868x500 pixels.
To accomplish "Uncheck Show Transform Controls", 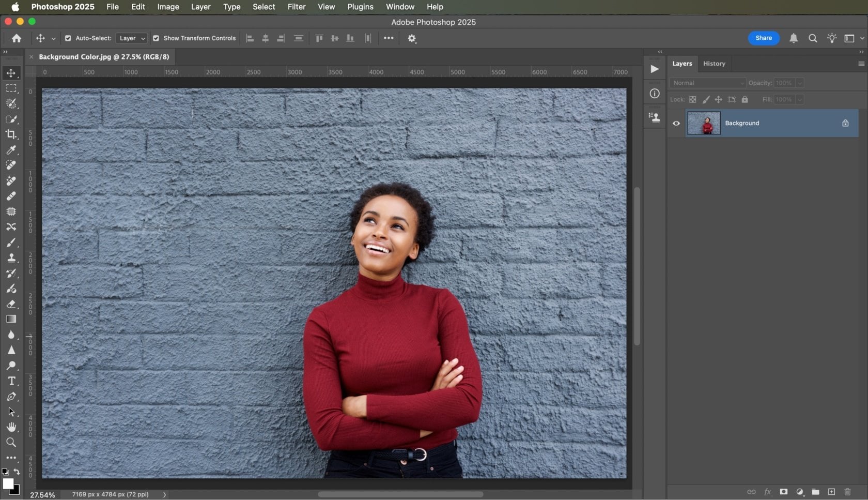I will tap(156, 38).
